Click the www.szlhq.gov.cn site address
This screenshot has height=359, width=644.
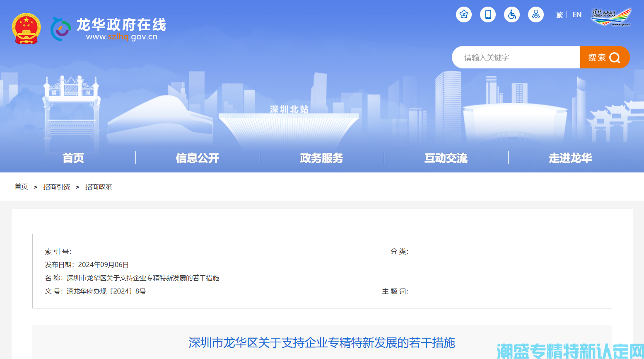coord(122,37)
